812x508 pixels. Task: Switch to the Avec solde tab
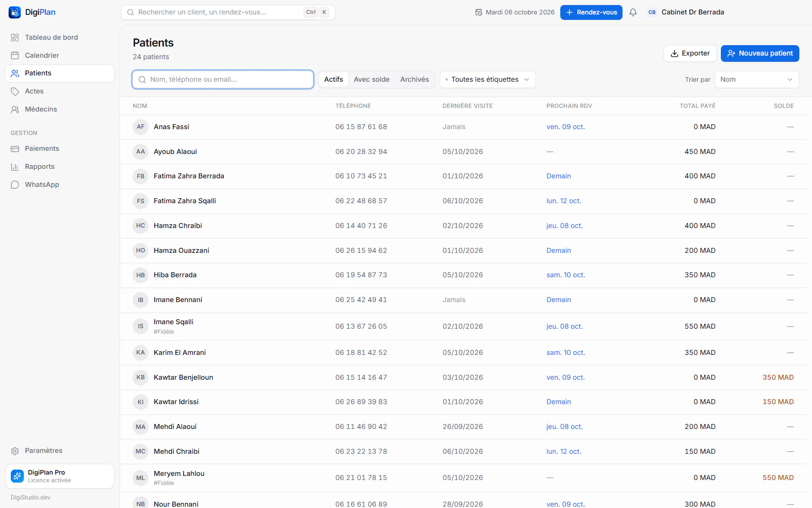click(372, 79)
